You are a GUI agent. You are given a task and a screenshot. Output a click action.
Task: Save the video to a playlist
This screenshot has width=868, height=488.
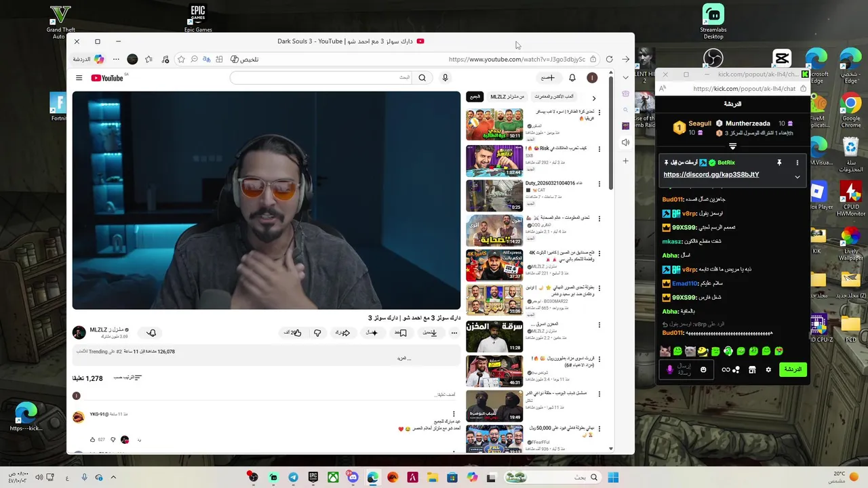[x=401, y=333]
